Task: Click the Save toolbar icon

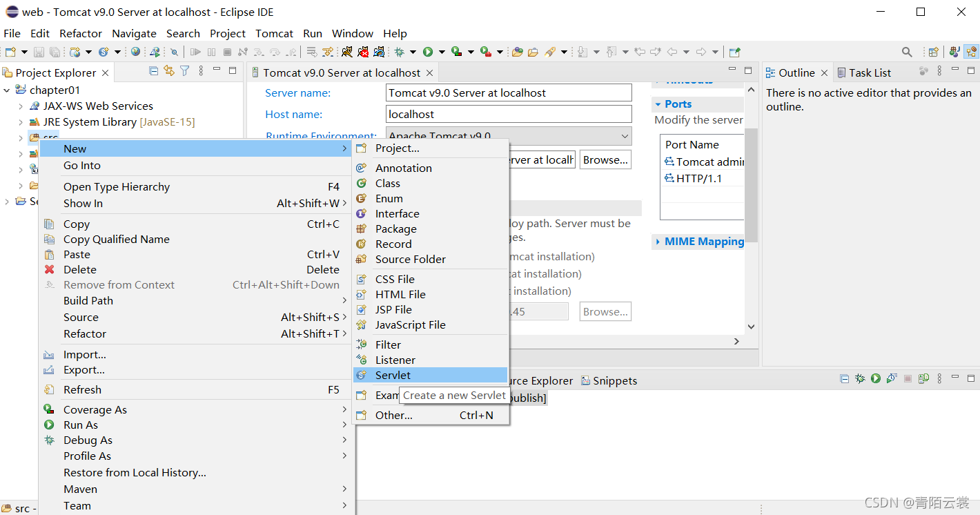Action: tap(39, 52)
